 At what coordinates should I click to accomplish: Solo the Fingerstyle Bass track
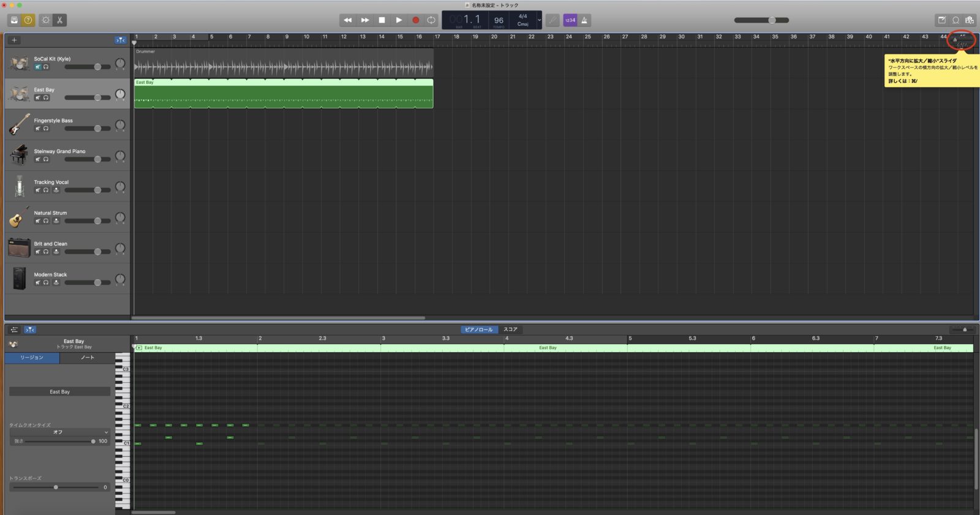46,129
